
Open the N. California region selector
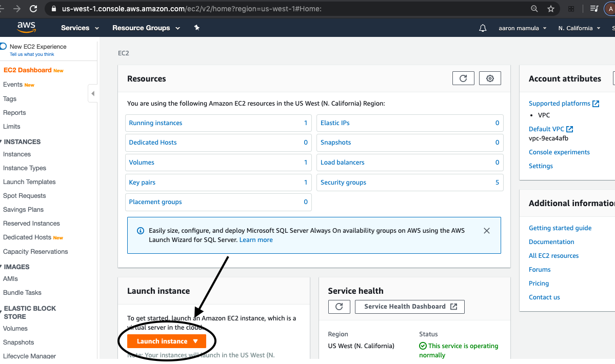[579, 28]
